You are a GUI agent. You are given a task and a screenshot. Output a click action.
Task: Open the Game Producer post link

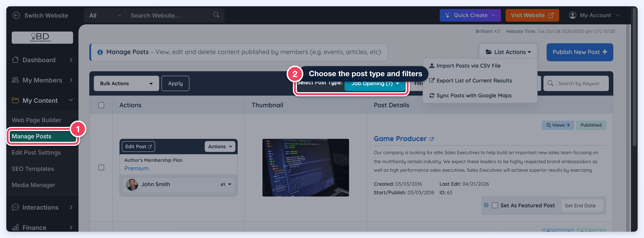(x=400, y=139)
